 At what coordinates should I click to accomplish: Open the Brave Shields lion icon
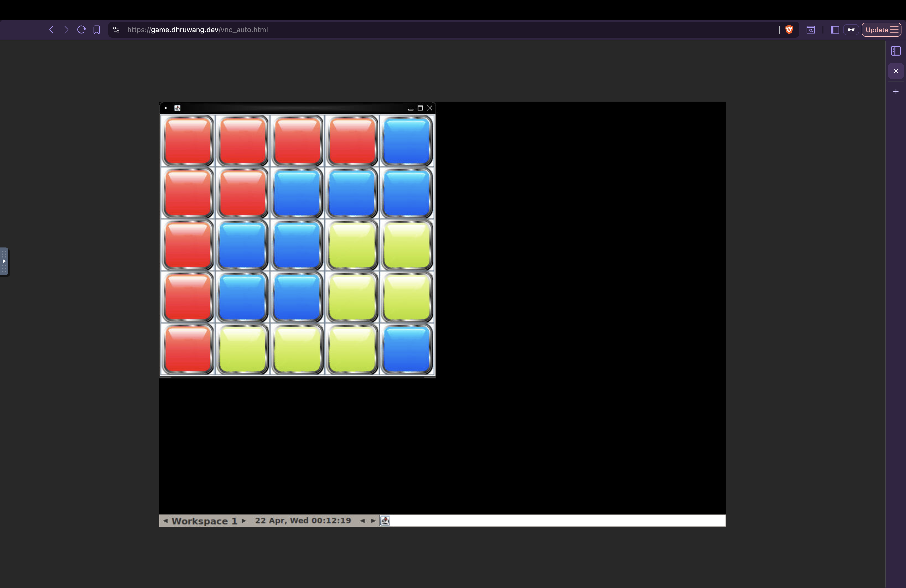pyautogui.click(x=789, y=30)
